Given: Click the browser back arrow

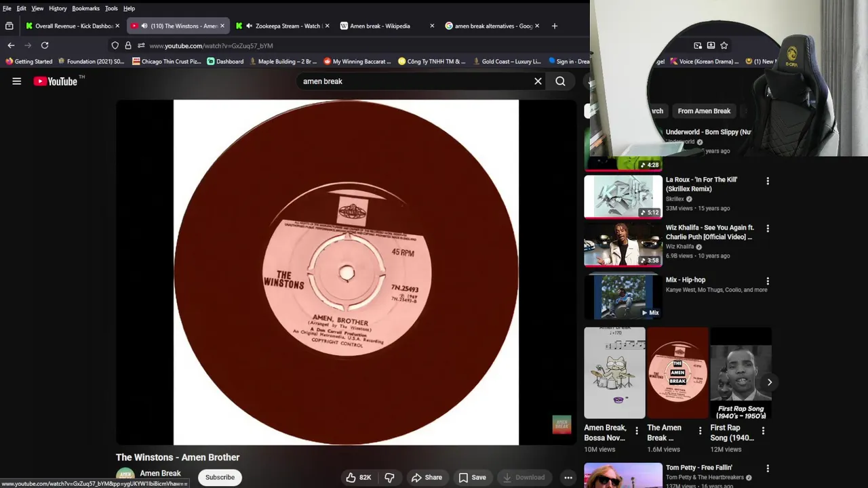Looking at the screenshot, I should coord(11,45).
